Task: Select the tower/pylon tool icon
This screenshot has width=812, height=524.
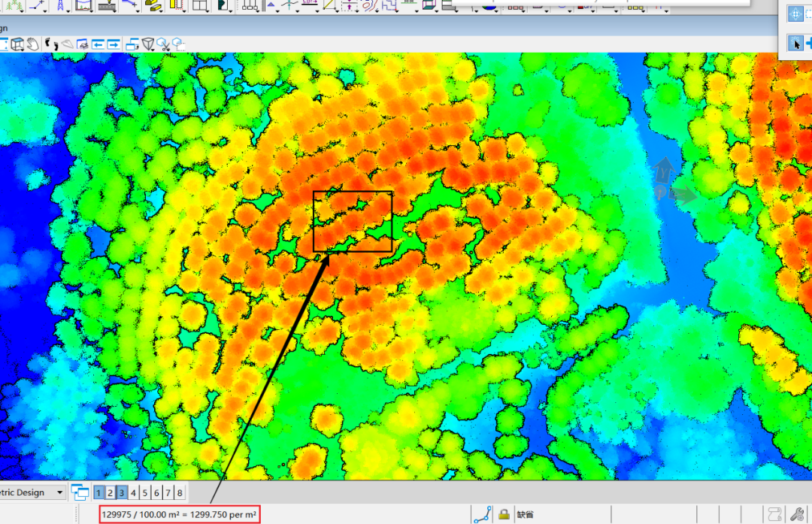Action: pyautogui.click(x=60, y=5)
